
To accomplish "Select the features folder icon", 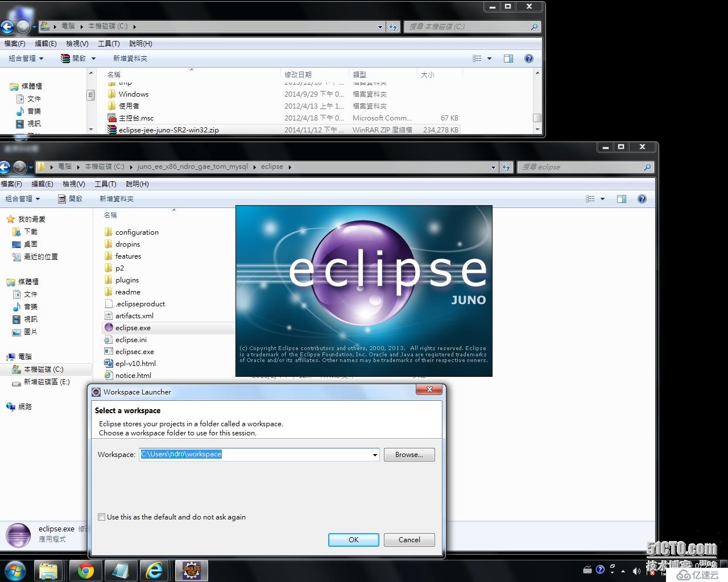I will pos(109,256).
